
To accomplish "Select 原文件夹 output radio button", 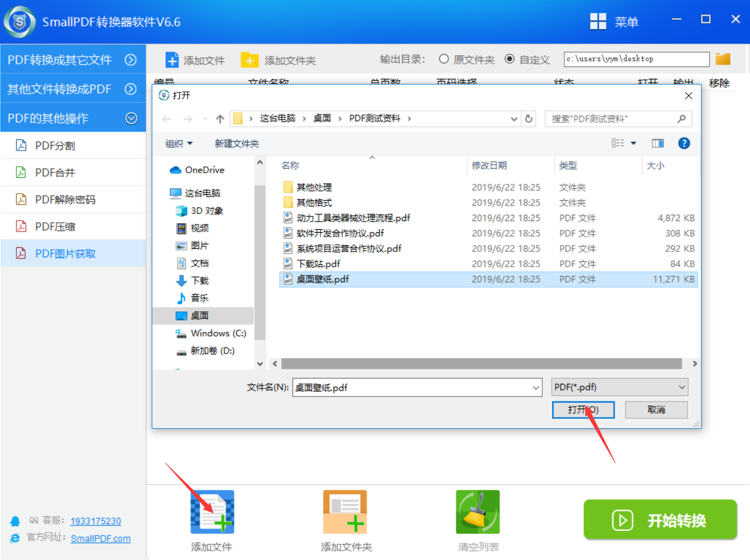I will click(x=444, y=59).
